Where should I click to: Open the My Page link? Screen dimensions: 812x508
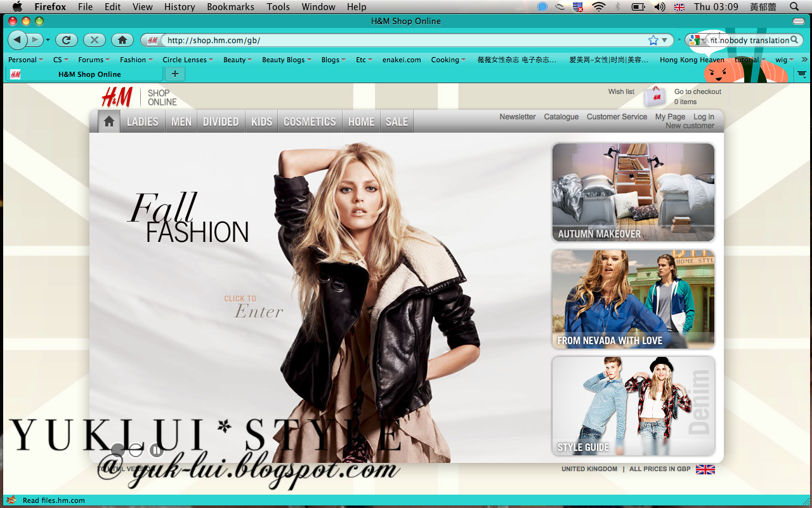coord(670,117)
